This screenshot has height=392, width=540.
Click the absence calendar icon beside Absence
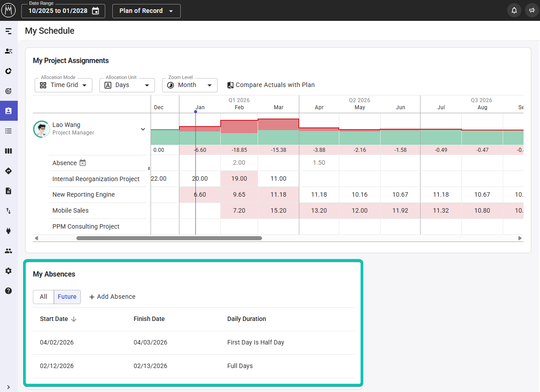pyautogui.click(x=82, y=163)
